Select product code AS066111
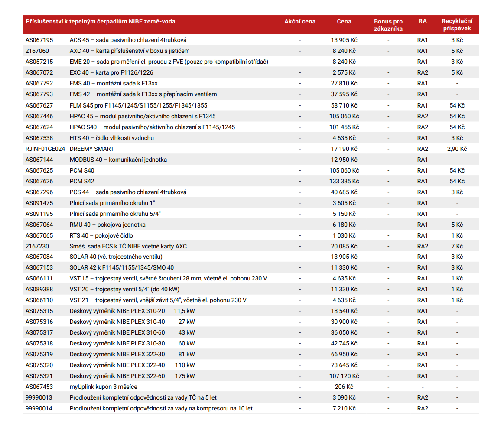The height and width of the screenshot is (430, 504). pyautogui.click(x=39, y=279)
